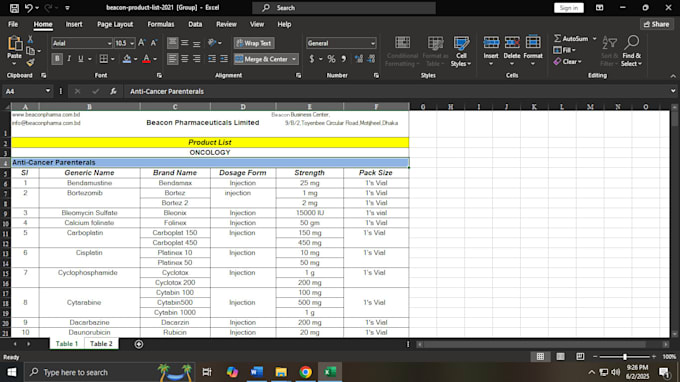Image resolution: width=680 pixels, height=382 pixels.
Task: Click the Insert Function fx icon
Action: [x=113, y=91]
